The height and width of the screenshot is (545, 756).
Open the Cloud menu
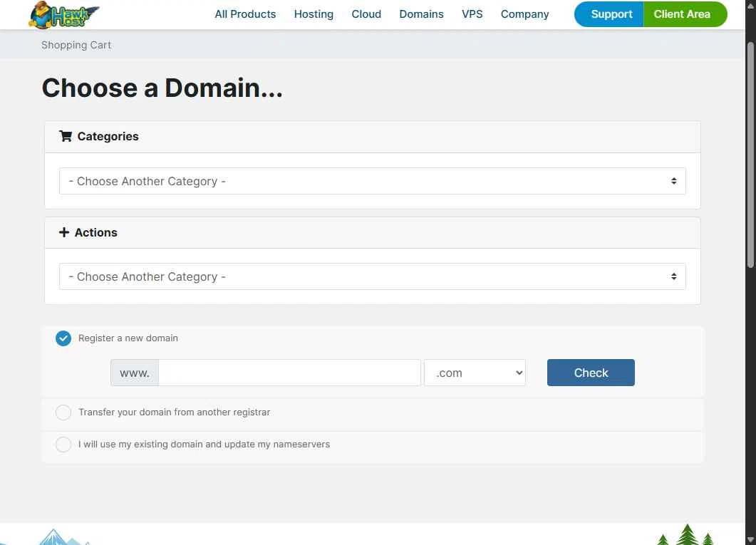click(366, 14)
